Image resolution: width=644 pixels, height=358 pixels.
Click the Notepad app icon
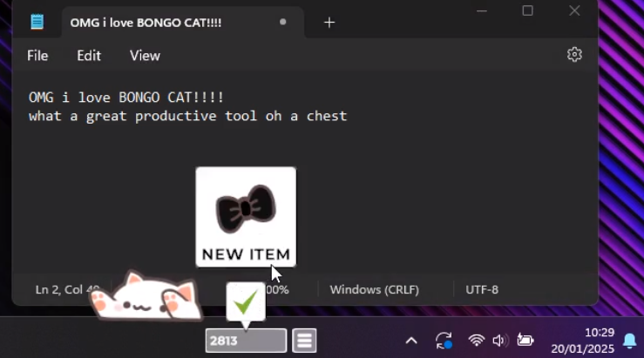point(37,22)
